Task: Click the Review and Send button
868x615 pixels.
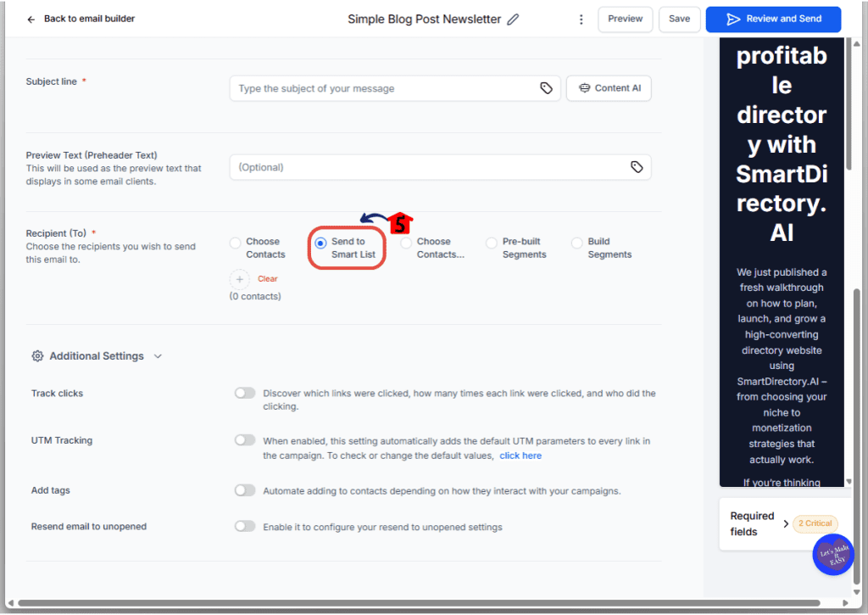Action: 773,19
